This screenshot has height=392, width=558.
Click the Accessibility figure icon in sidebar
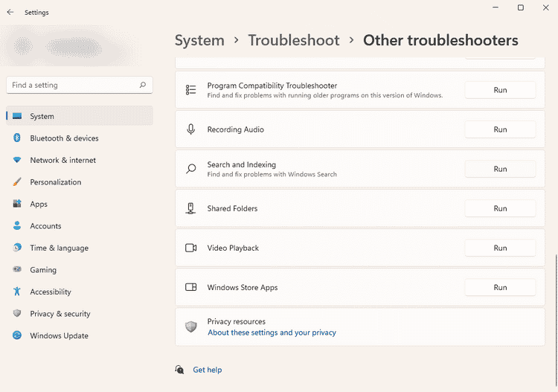point(17,292)
